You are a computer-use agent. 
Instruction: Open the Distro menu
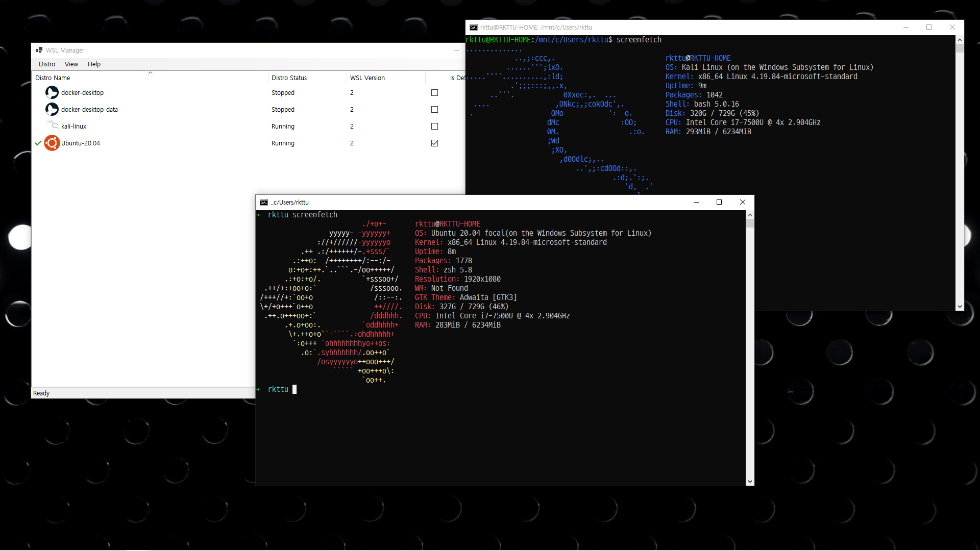click(47, 64)
